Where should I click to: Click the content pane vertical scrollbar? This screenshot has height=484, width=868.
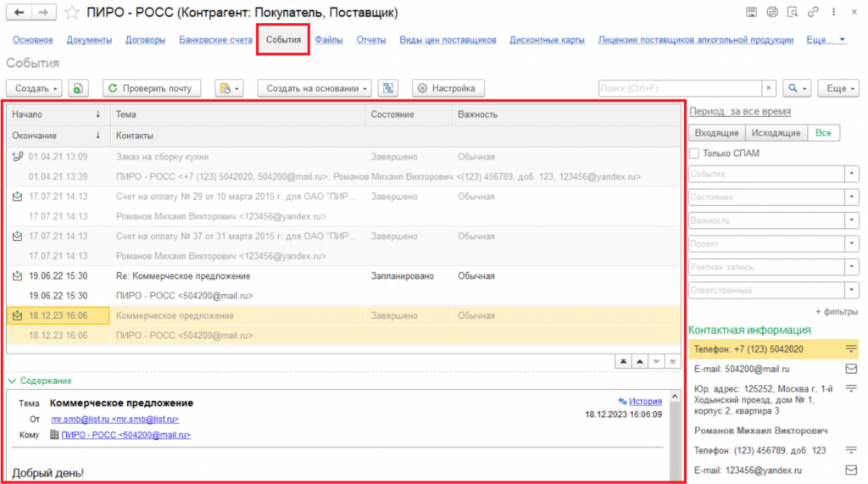pyautogui.click(x=674, y=436)
